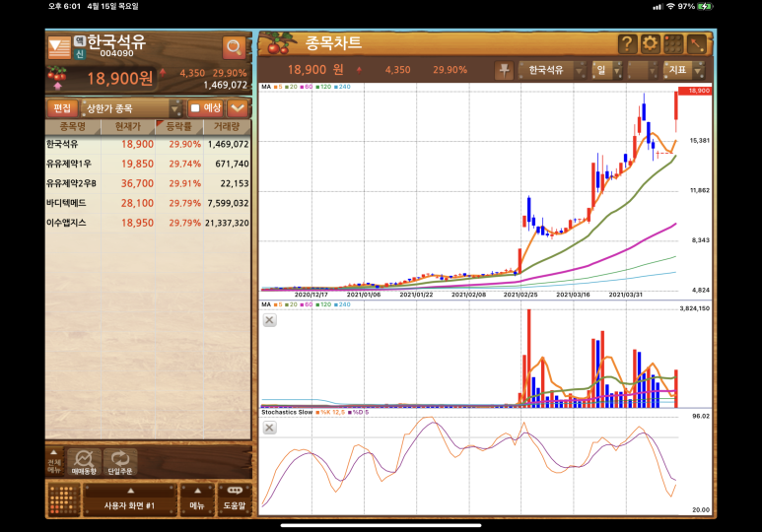Click the %K 12,5 legend entry
This screenshot has height=532, width=762.
pyautogui.click(x=330, y=412)
